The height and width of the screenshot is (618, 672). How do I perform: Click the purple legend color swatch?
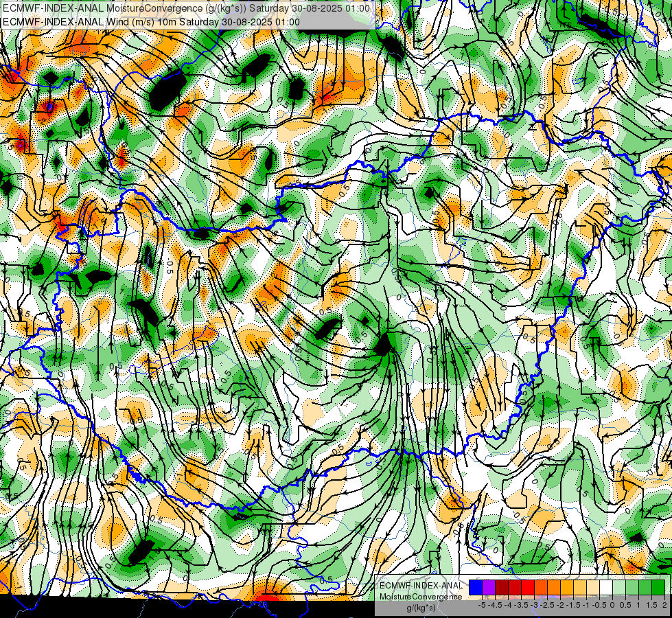click(489, 588)
